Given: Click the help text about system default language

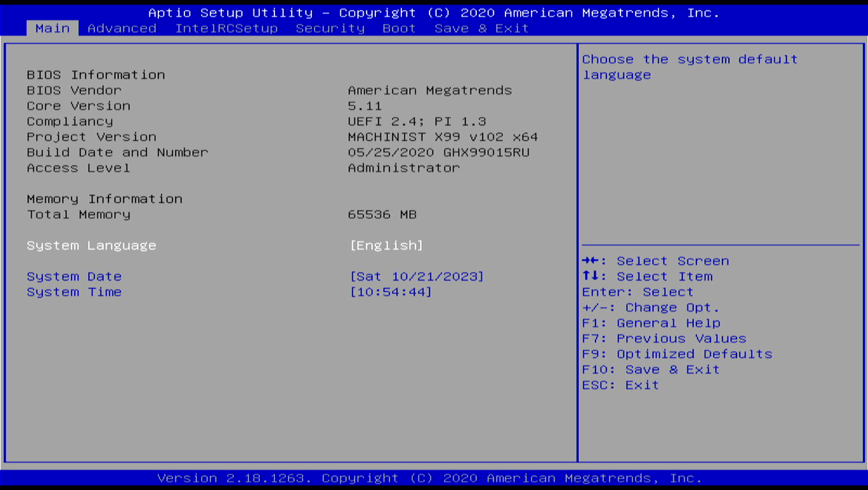Looking at the screenshot, I should (690, 67).
